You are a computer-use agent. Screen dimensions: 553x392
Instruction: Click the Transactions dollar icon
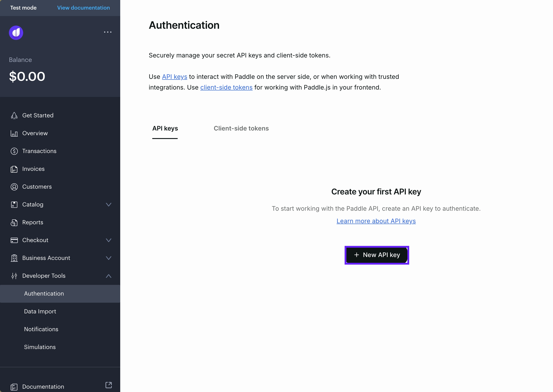pyautogui.click(x=14, y=151)
